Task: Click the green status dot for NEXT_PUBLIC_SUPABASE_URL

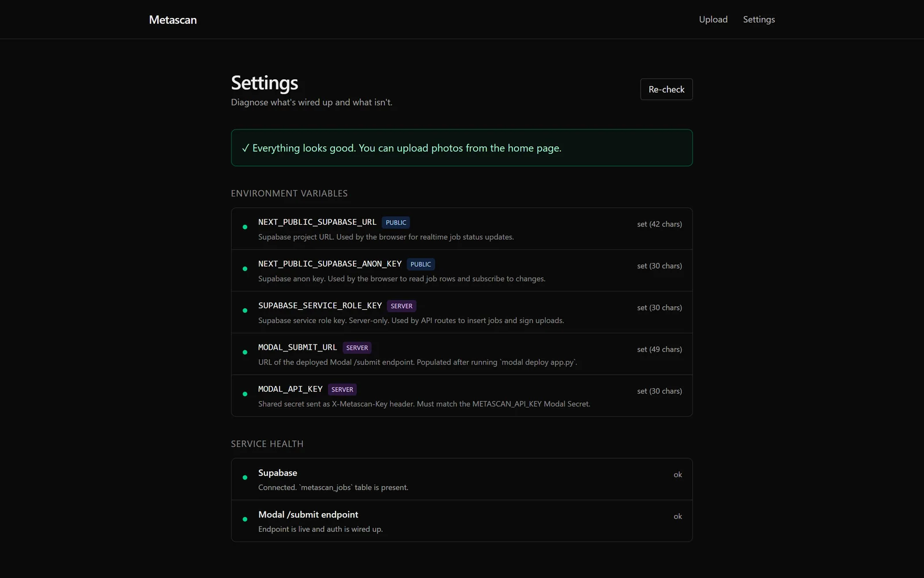Action: (245, 227)
